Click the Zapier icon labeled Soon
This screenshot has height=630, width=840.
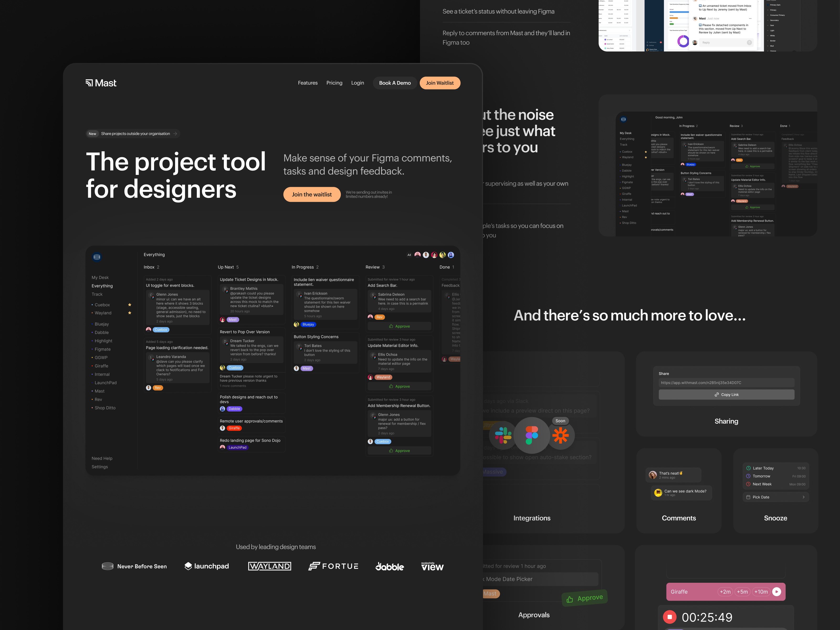561,435
